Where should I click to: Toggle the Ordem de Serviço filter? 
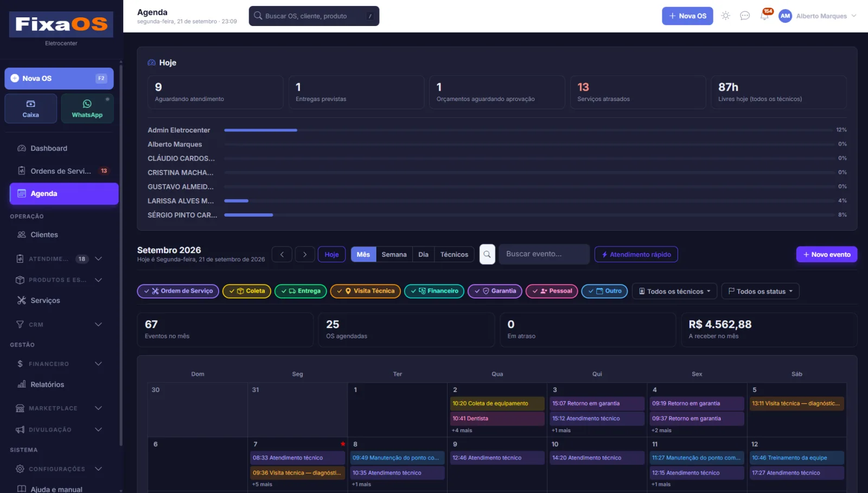click(x=178, y=291)
